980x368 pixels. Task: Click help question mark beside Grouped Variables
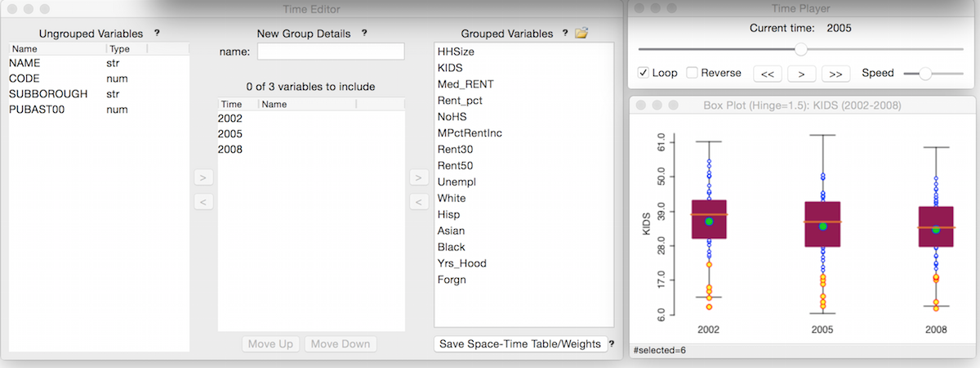point(565,34)
